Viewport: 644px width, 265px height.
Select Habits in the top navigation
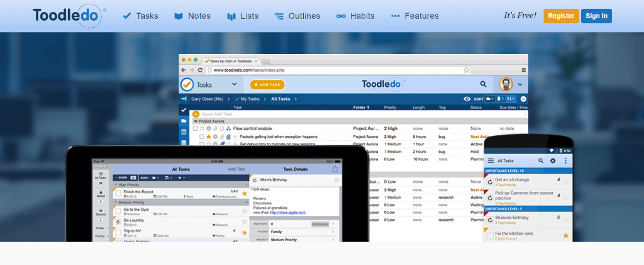tap(355, 16)
